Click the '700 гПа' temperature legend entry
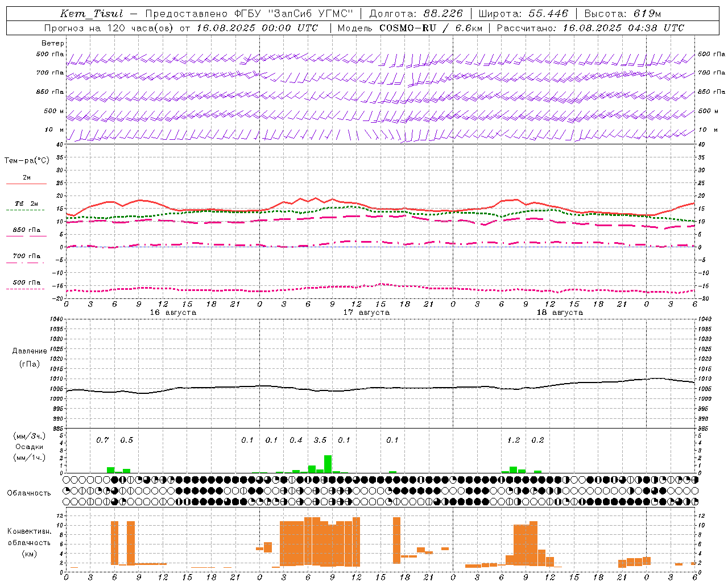Image resolution: width=728 pixels, height=582 pixels. [26, 256]
